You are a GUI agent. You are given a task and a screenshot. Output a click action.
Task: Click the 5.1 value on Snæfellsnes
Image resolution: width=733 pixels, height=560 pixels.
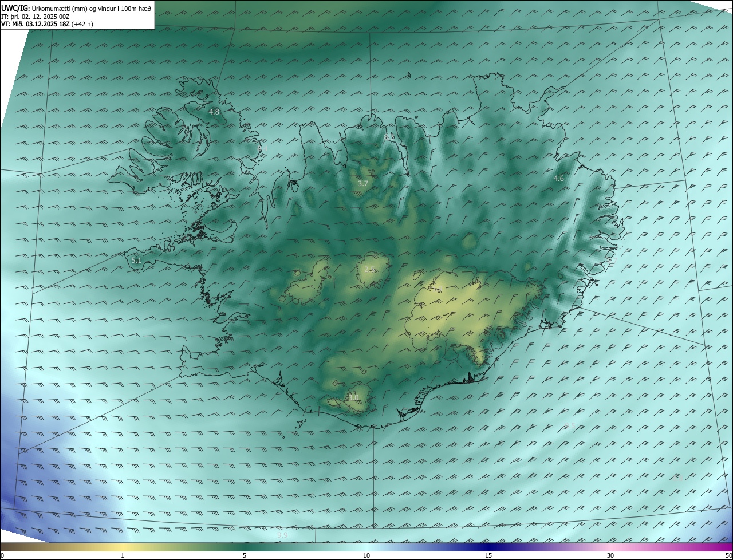coord(136,261)
